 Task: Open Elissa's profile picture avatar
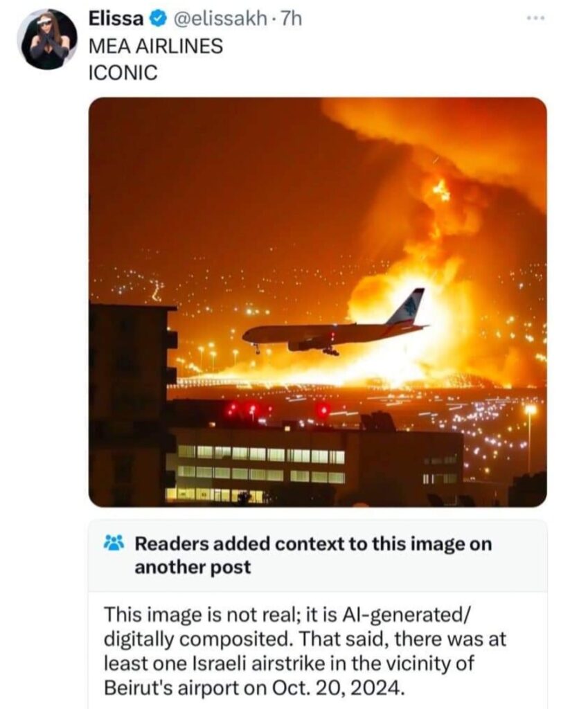tap(48, 39)
